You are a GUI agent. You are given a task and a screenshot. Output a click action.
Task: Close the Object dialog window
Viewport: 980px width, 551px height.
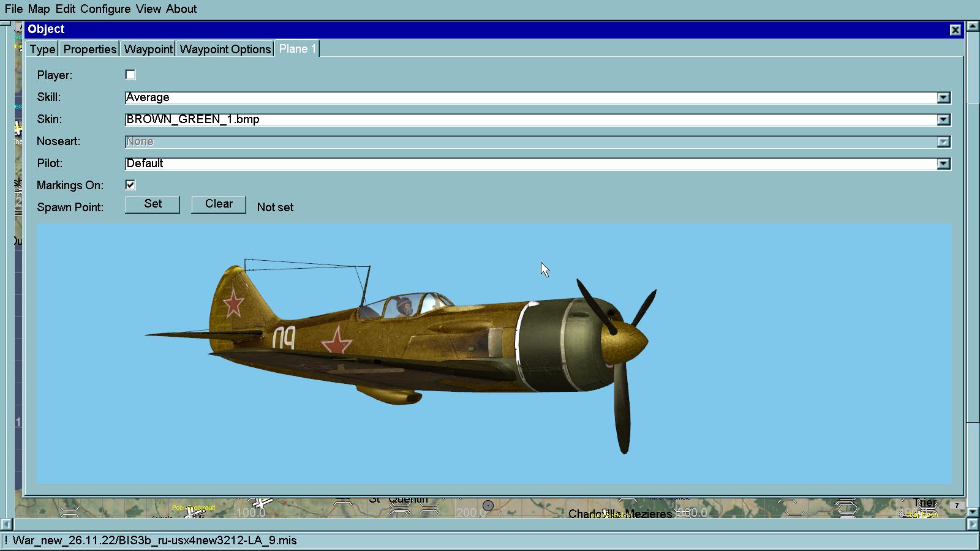(955, 30)
